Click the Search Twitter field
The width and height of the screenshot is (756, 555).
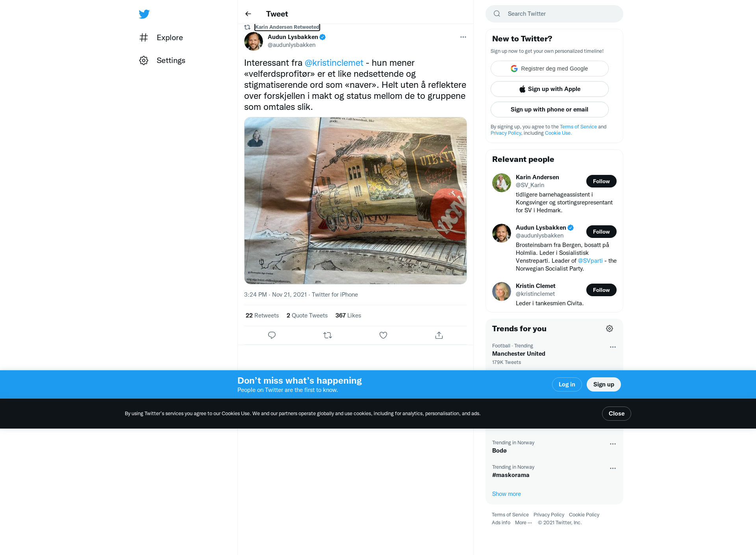(554, 14)
